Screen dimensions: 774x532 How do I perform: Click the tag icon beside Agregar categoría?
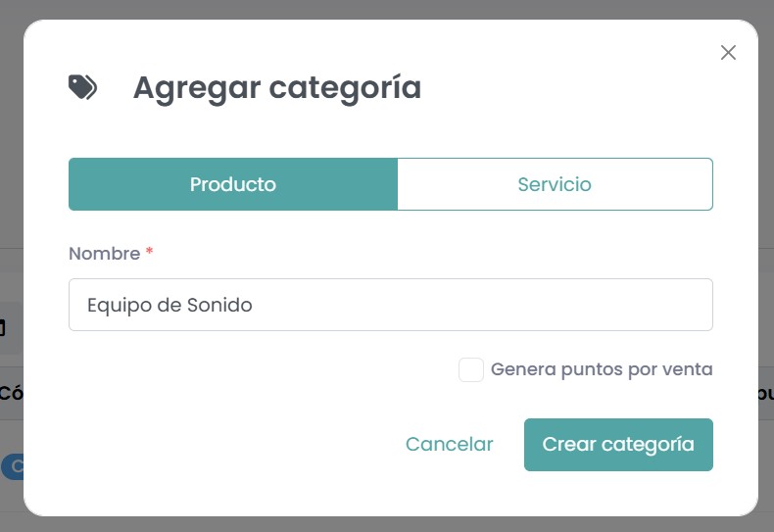click(82, 87)
